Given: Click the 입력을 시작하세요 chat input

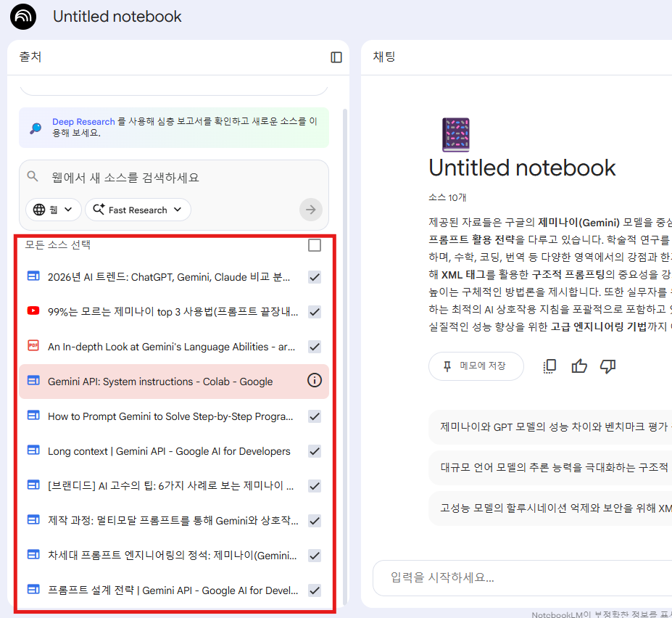Looking at the screenshot, I should click(x=522, y=577).
